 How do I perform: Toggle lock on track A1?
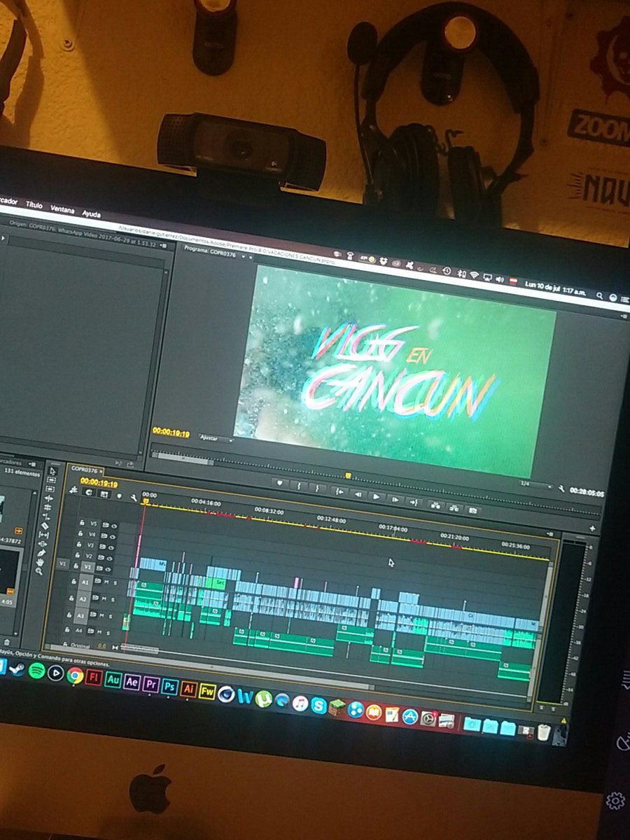[73, 582]
